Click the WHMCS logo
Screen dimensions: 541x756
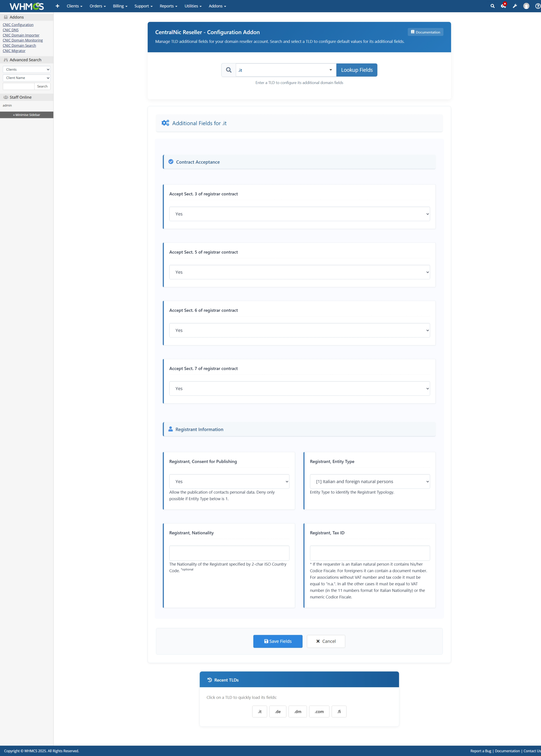click(27, 6)
